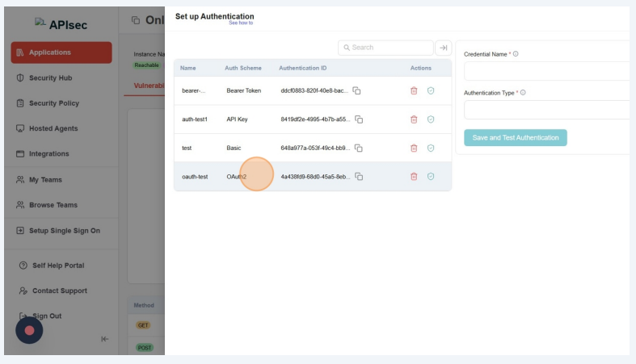Delete the test Basic credential
The width and height of the screenshot is (636, 364).
point(414,149)
